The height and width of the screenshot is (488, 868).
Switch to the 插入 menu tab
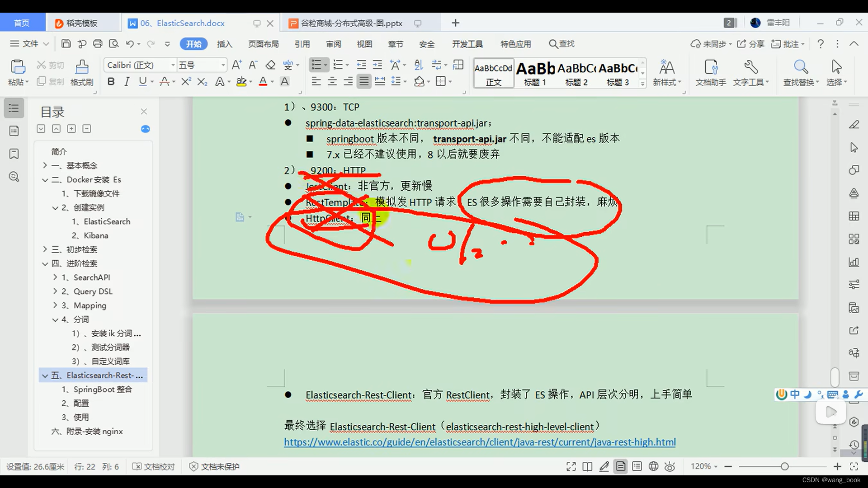click(225, 43)
